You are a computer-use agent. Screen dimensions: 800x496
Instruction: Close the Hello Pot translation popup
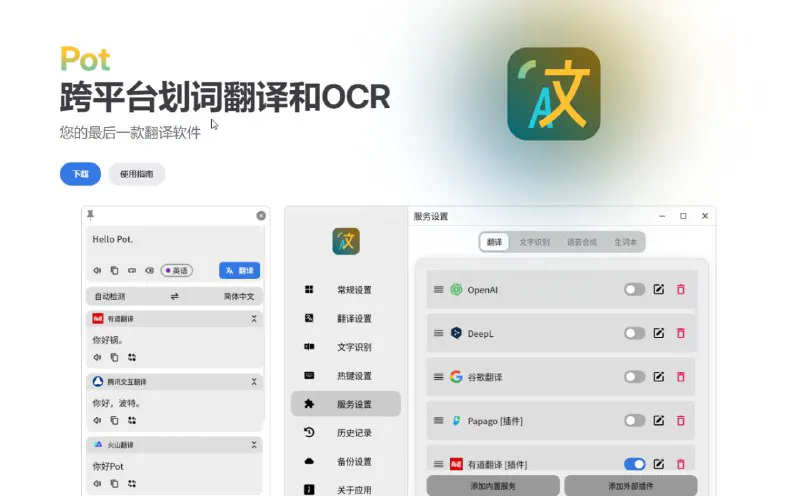tap(261, 216)
